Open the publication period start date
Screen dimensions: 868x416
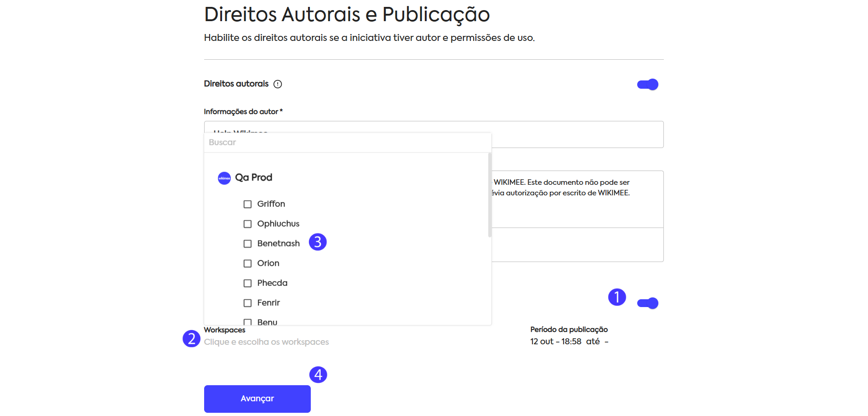(x=555, y=342)
